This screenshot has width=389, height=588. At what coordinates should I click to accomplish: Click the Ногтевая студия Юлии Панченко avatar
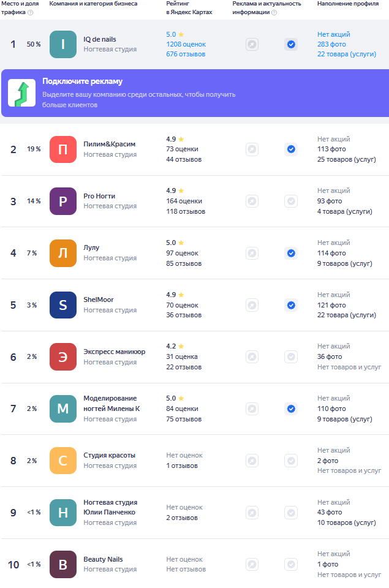tap(63, 513)
